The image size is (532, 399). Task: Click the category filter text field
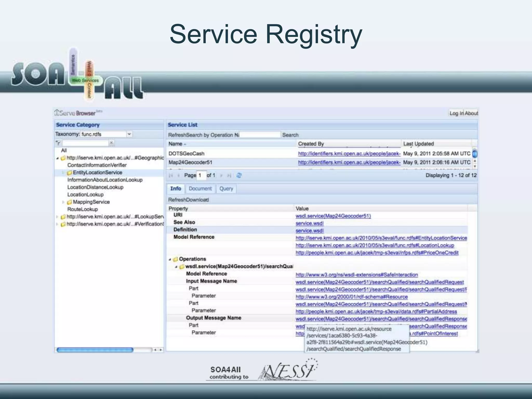click(85, 143)
